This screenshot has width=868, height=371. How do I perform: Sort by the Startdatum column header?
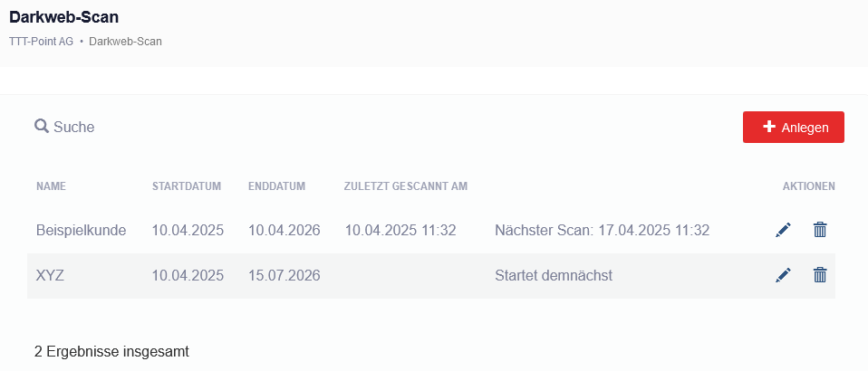[187, 186]
